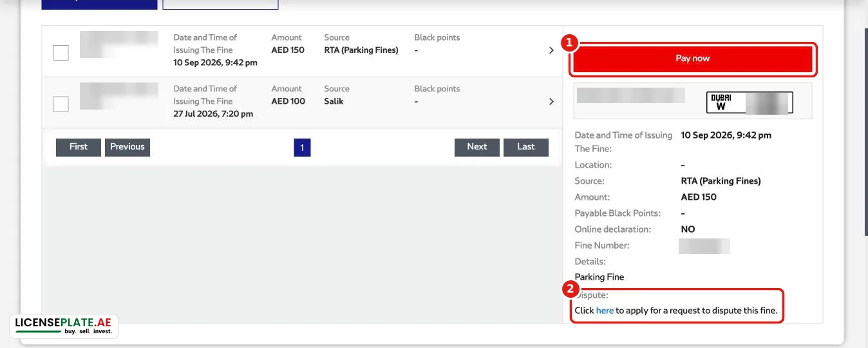Click the blurred thumbnail in the Salik row
The width and height of the screenshot is (868, 348).
tap(119, 95)
